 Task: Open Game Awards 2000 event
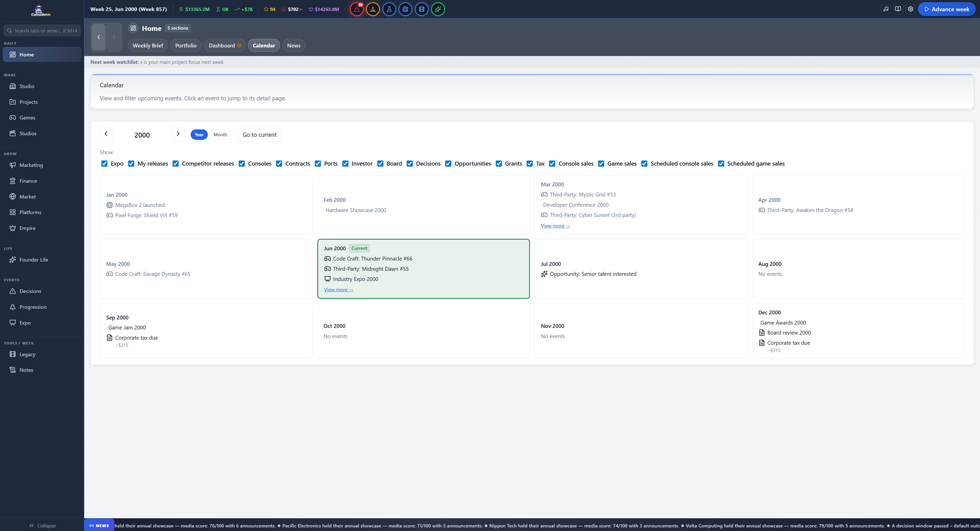[x=783, y=323]
